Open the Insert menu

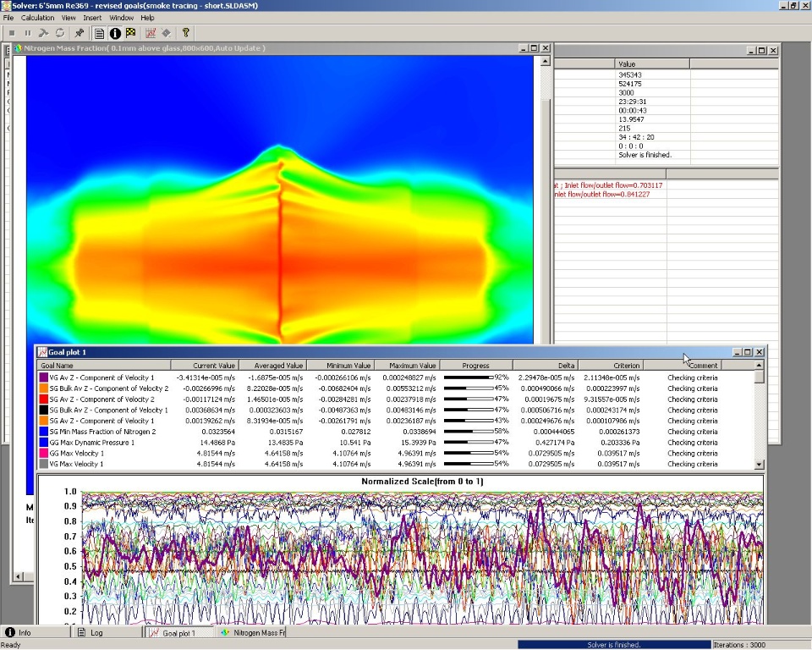(x=92, y=18)
